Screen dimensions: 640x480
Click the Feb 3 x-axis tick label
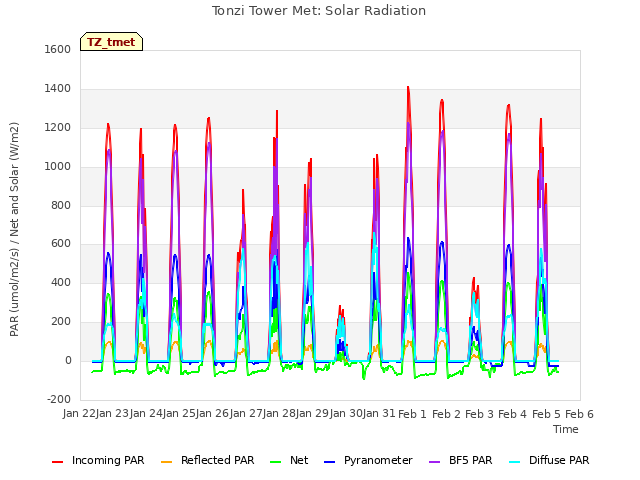pyautogui.click(x=479, y=414)
